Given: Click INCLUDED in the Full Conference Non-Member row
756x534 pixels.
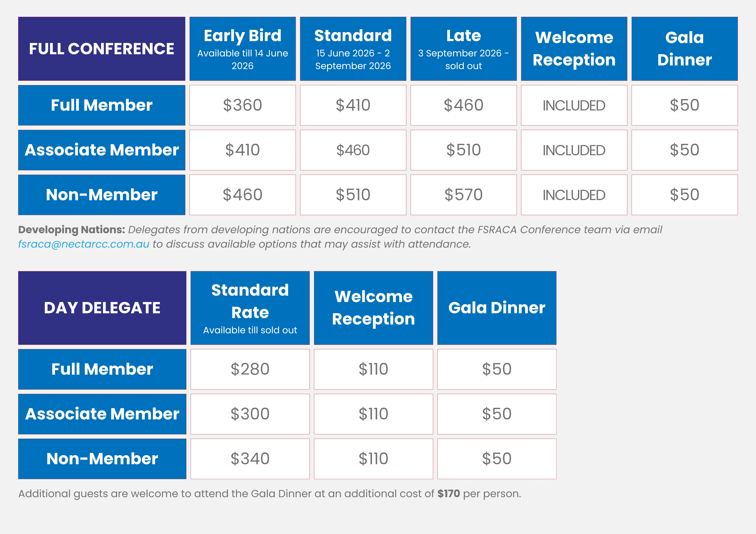Looking at the screenshot, I should 574,195.
